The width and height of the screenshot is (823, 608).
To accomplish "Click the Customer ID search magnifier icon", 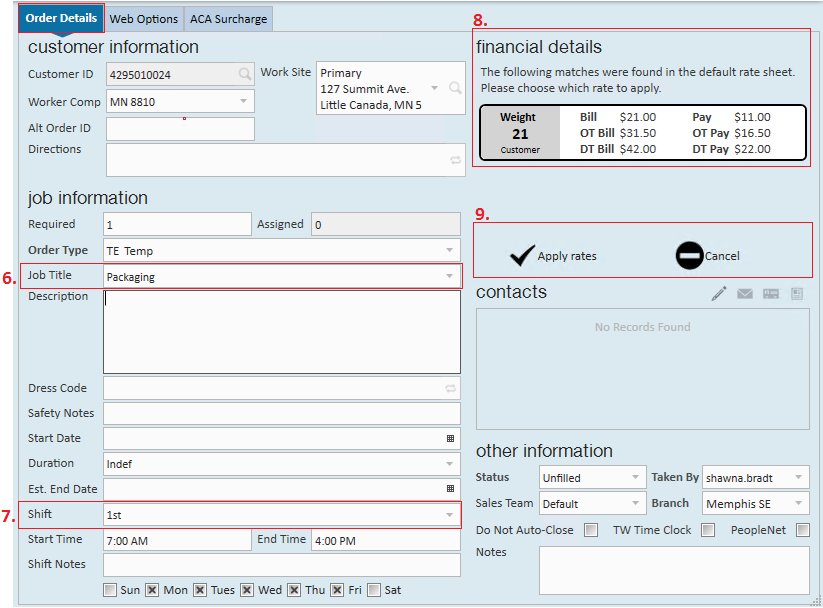I will tap(245, 74).
